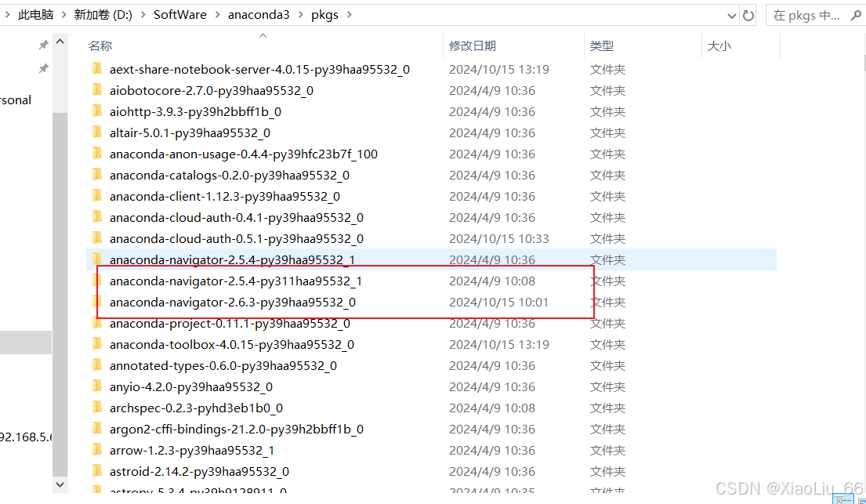Expand chevron after SoftWare breadcrumb
The height and width of the screenshot is (504, 866).
coord(217,15)
